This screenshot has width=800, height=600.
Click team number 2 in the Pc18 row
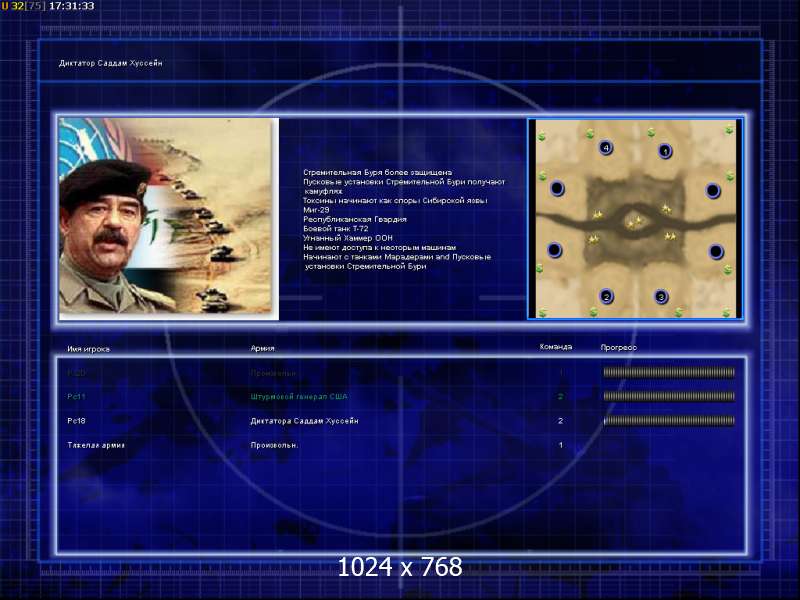[x=560, y=421]
